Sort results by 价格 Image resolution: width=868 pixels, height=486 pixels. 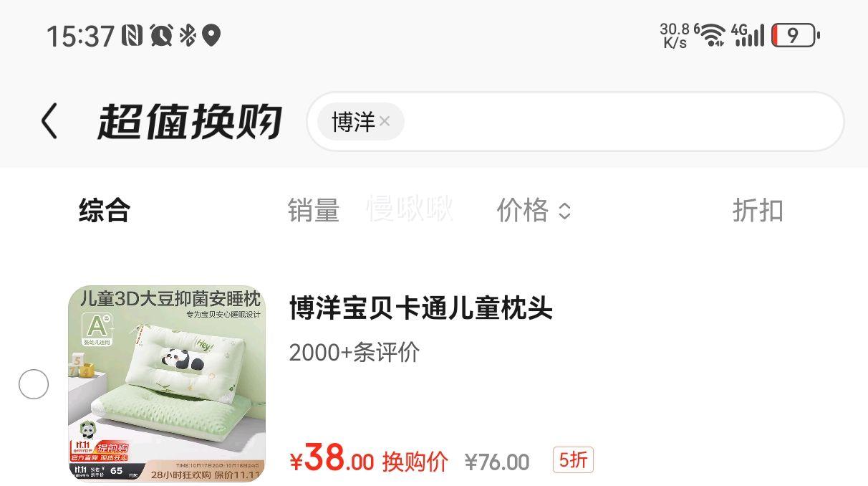point(523,211)
